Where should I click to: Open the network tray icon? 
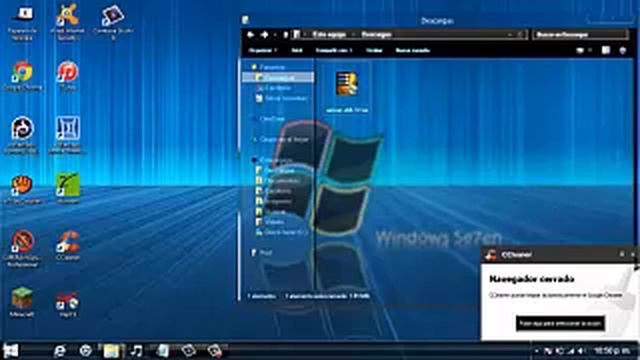pyautogui.click(x=571, y=351)
